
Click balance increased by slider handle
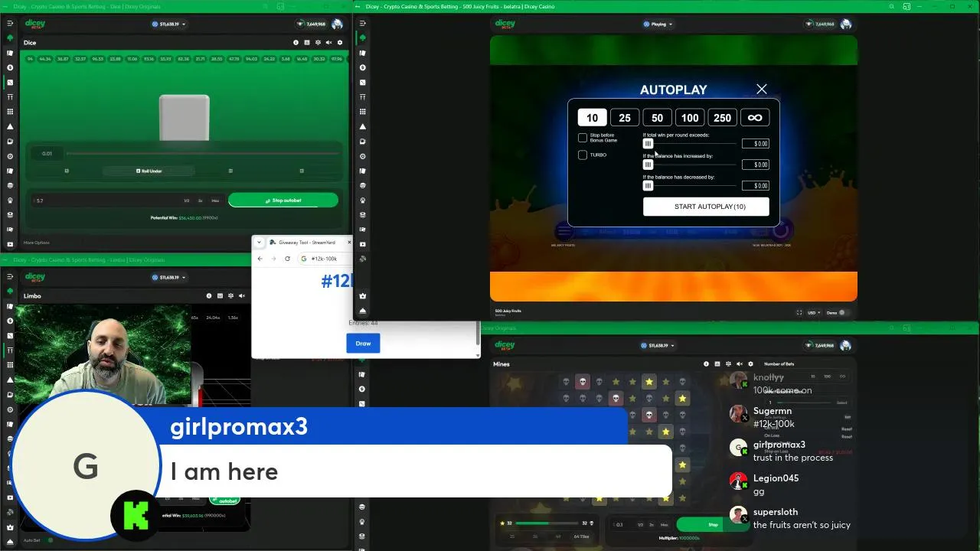pyautogui.click(x=648, y=165)
